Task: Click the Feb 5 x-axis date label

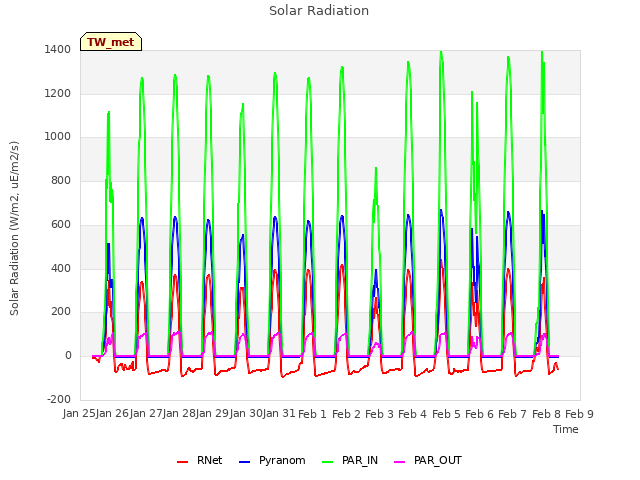Action: [x=446, y=414]
